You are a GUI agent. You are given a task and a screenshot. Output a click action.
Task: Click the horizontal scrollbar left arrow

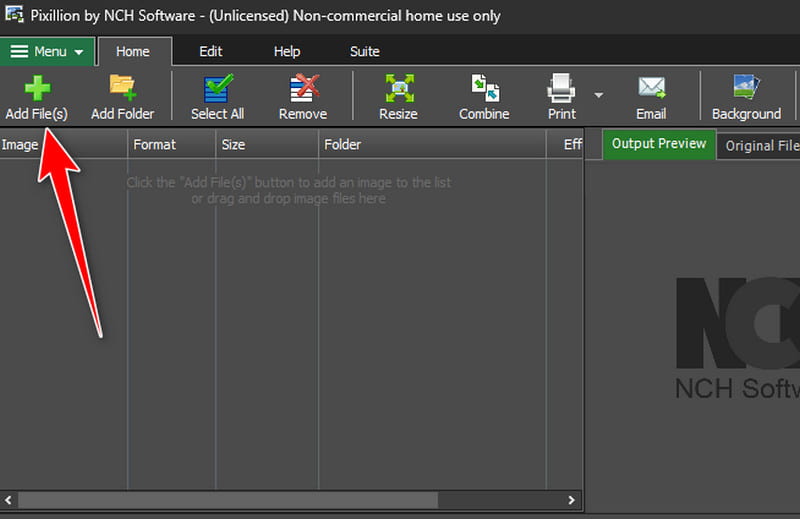(x=8, y=500)
